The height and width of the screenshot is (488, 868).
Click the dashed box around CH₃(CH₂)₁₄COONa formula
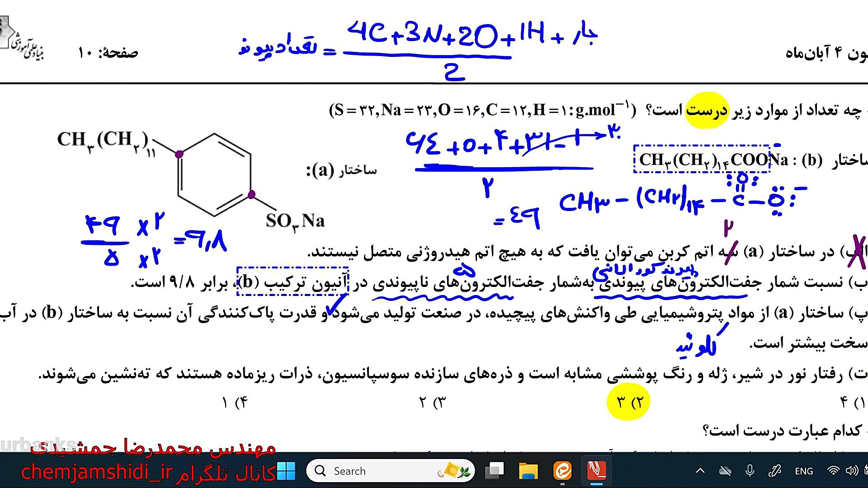click(702, 159)
